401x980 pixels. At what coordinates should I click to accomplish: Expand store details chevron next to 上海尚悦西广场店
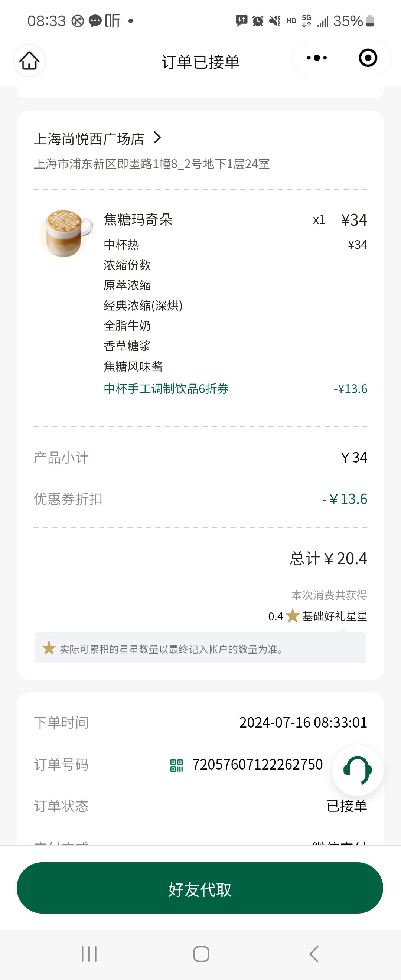157,137
